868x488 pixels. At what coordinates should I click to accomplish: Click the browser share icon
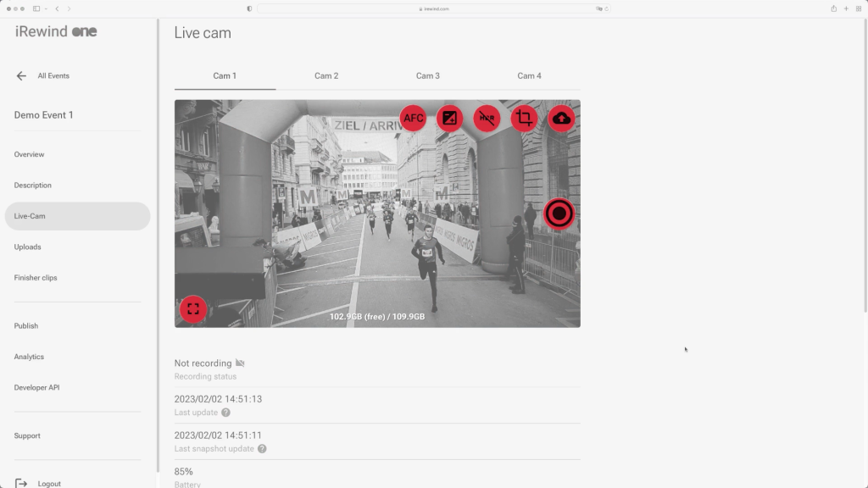pos(834,8)
